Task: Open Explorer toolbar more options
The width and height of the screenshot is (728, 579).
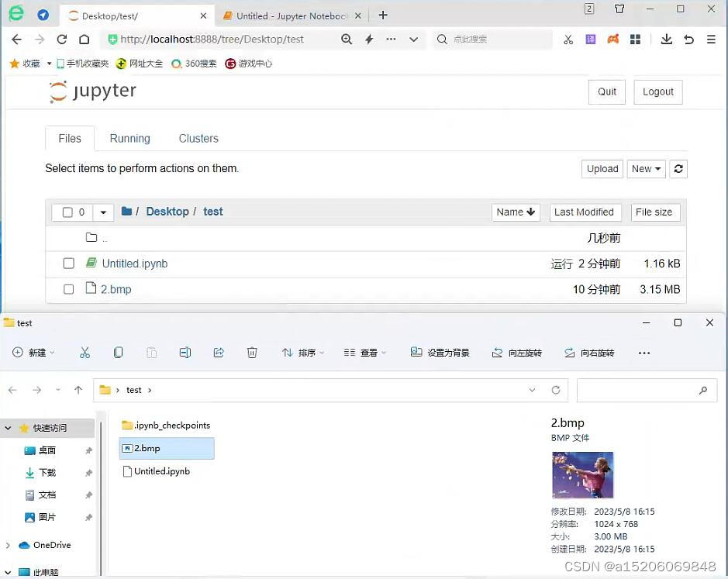Action: click(644, 353)
